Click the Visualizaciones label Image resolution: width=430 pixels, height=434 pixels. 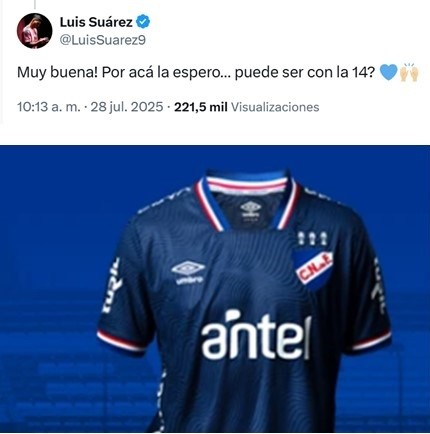tap(275, 107)
